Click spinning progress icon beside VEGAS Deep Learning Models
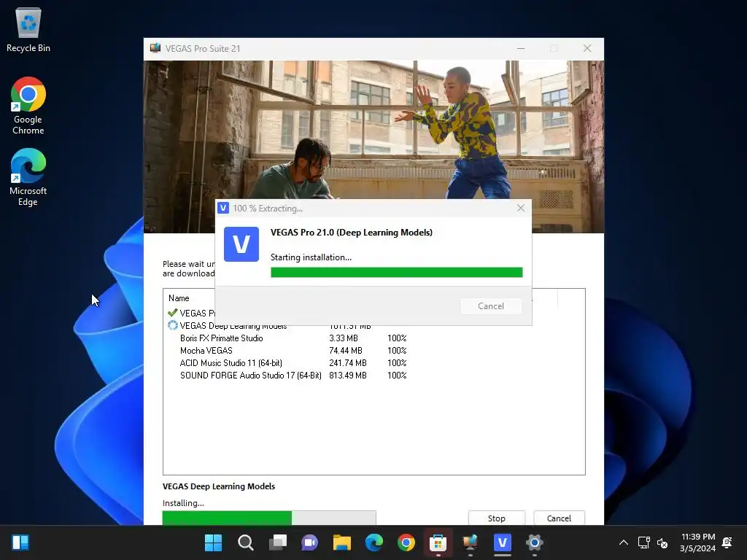This screenshot has height=560, width=747. pyautogui.click(x=172, y=326)
